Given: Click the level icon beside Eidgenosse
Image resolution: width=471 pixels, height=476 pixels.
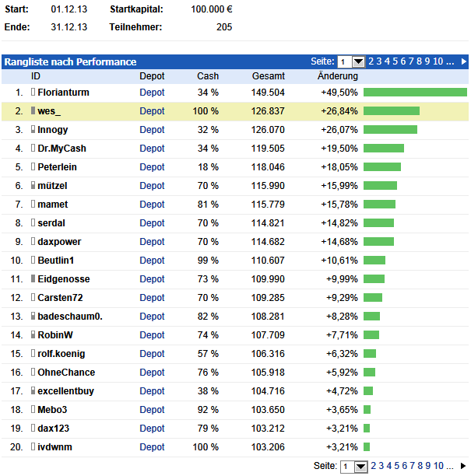Looking at the screenshot, I should pos(33,279).
